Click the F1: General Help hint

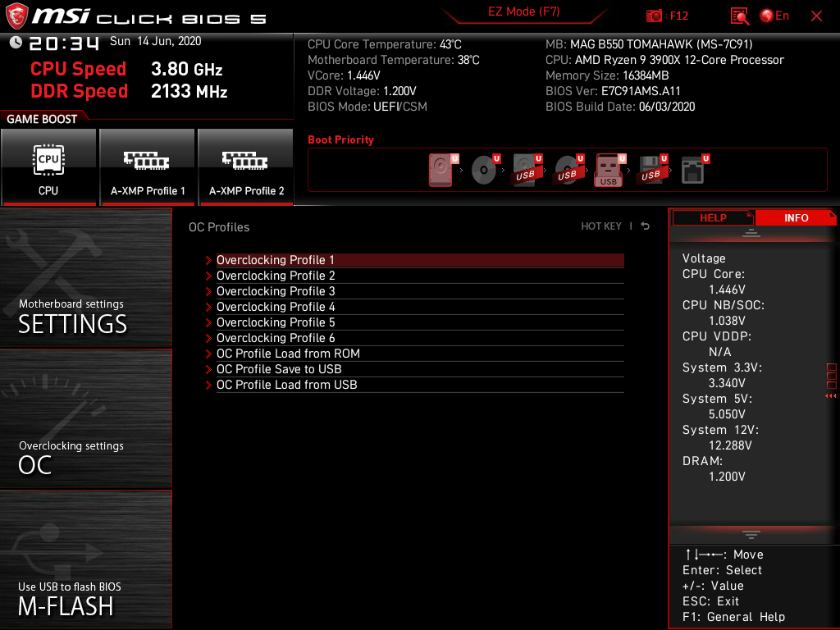[x=733, y=617]
